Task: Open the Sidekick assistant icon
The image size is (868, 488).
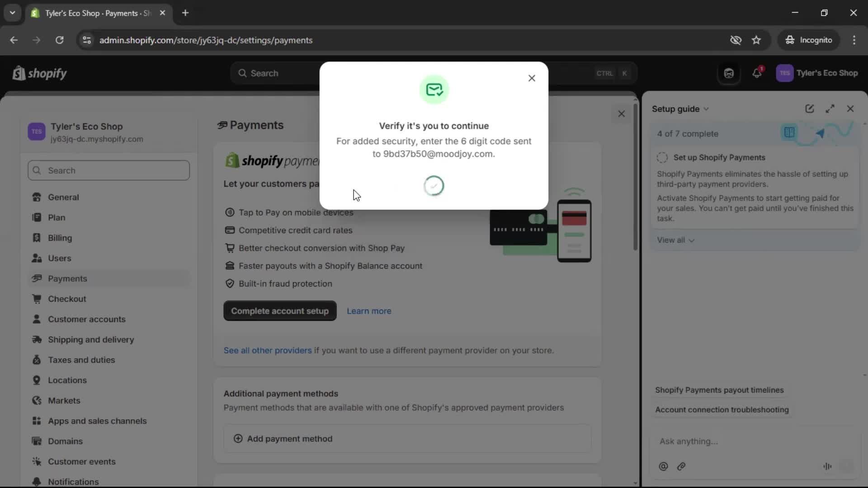Action: point(729,73)
